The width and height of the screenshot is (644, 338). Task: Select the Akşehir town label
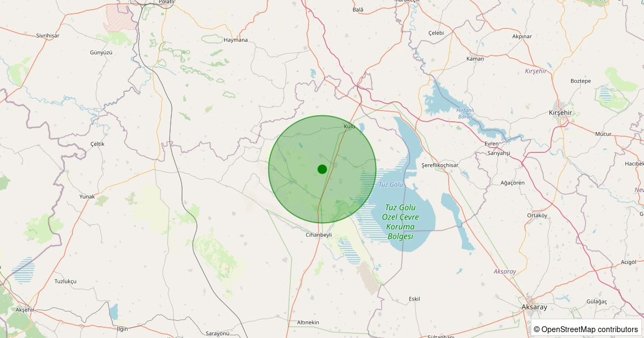pos(25,310)
